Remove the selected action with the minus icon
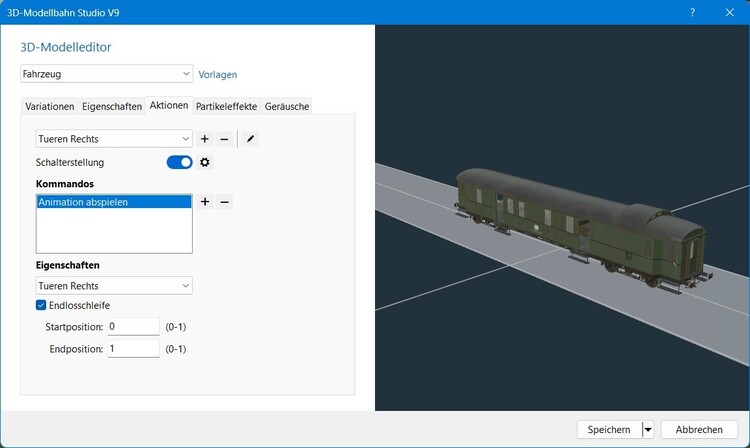 [224, 139]
